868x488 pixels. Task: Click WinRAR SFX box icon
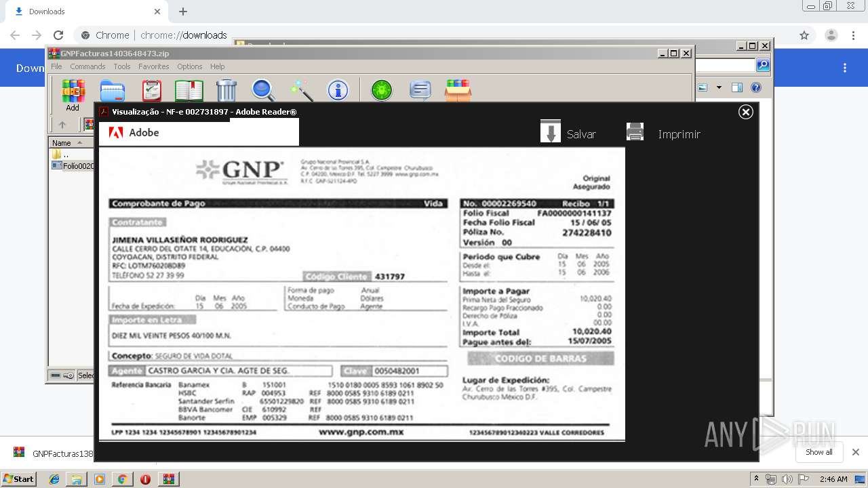(458, 90)
